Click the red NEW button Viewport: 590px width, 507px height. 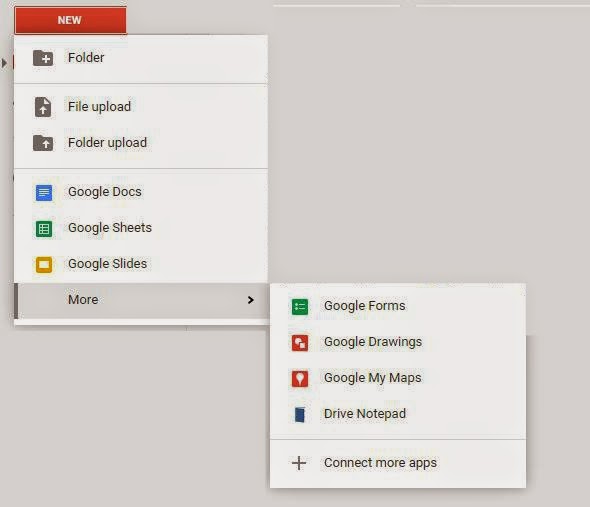coord(70,20)
